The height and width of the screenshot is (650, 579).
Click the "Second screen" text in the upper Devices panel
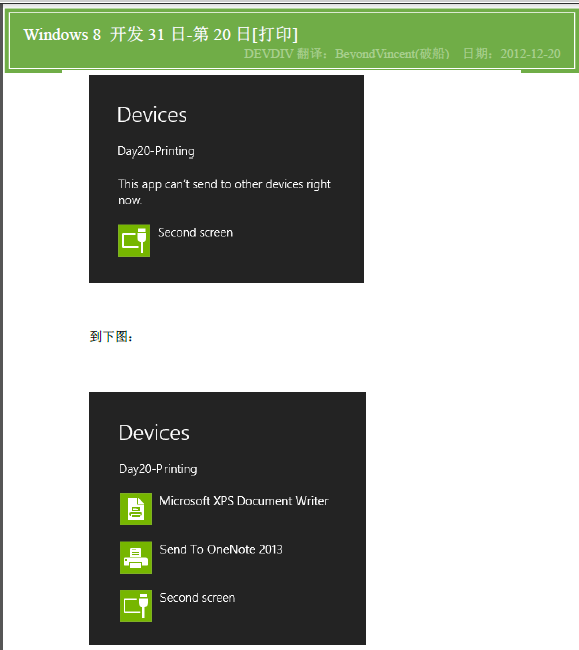click(195, 233)
